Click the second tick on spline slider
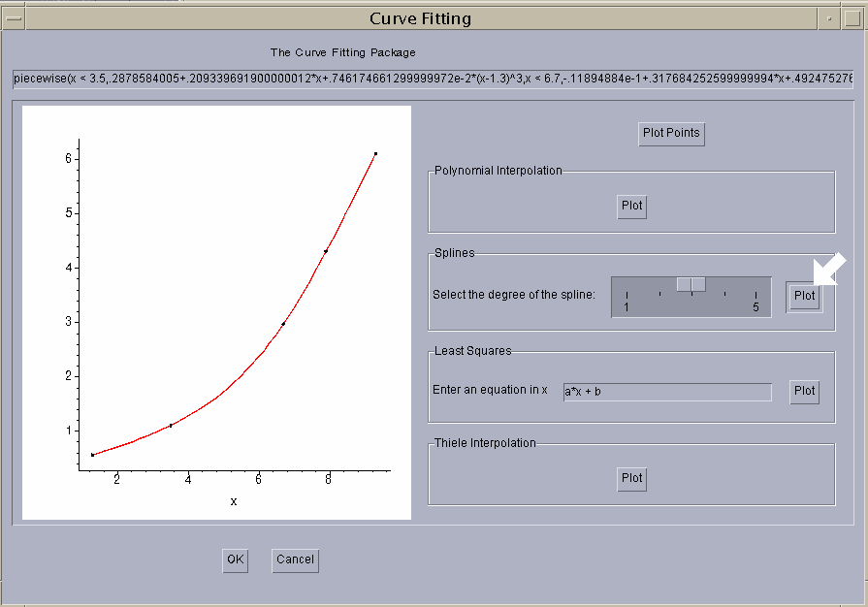The height and width of the screenshot is (607, 868). [x=659, y=293]
